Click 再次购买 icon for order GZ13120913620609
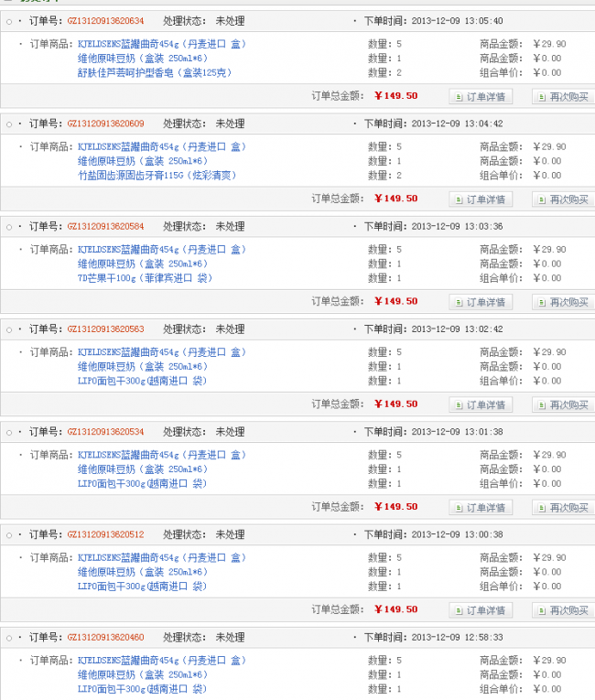595x700 pixels. coord(540,199)
